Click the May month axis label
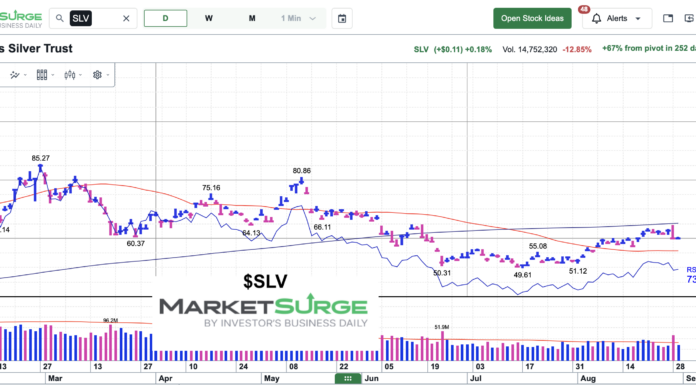Image resolution: width=696 pixels, height=385 pixels. [271, 379]
